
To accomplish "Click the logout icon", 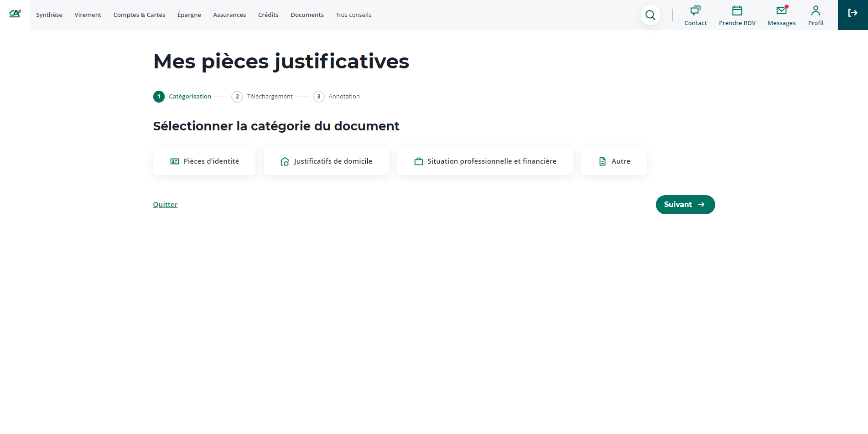I will pyautogui.click(x=852, y=14).
